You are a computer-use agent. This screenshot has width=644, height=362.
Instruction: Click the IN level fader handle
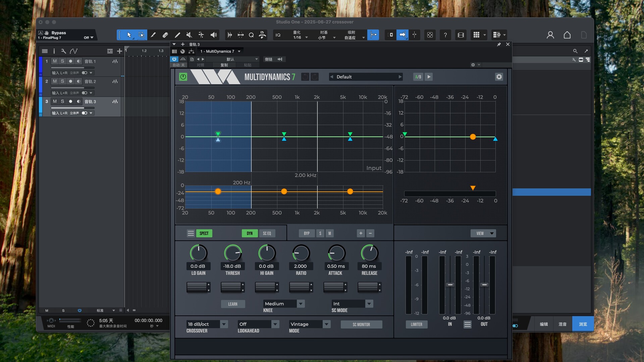click(x=450, y=285)
